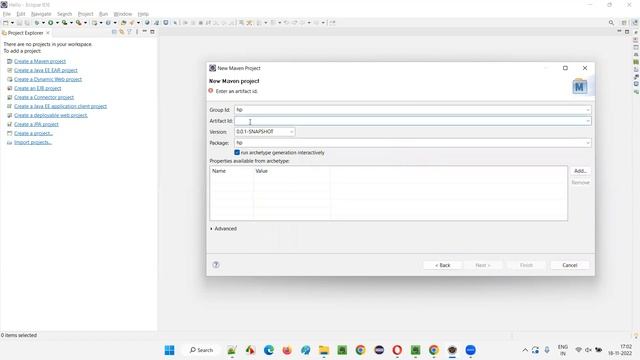
Task: Open the Run toolbar dropdown arrow
Action: (x=57, y=23)
